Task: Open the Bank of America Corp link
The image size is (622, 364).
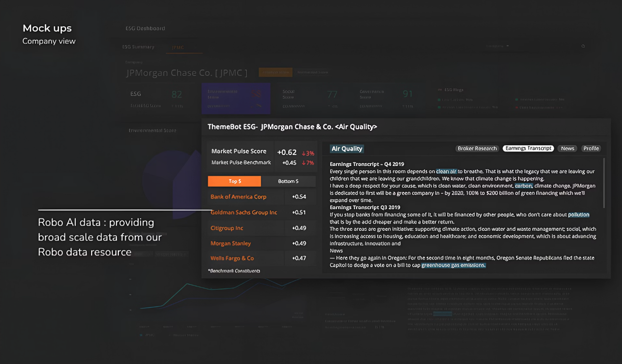Action: click(x=238, y=197)
